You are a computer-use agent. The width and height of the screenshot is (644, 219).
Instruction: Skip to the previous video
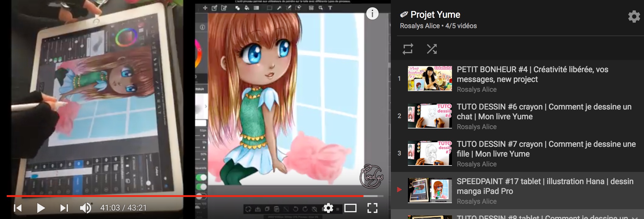[x=18, y=208]
